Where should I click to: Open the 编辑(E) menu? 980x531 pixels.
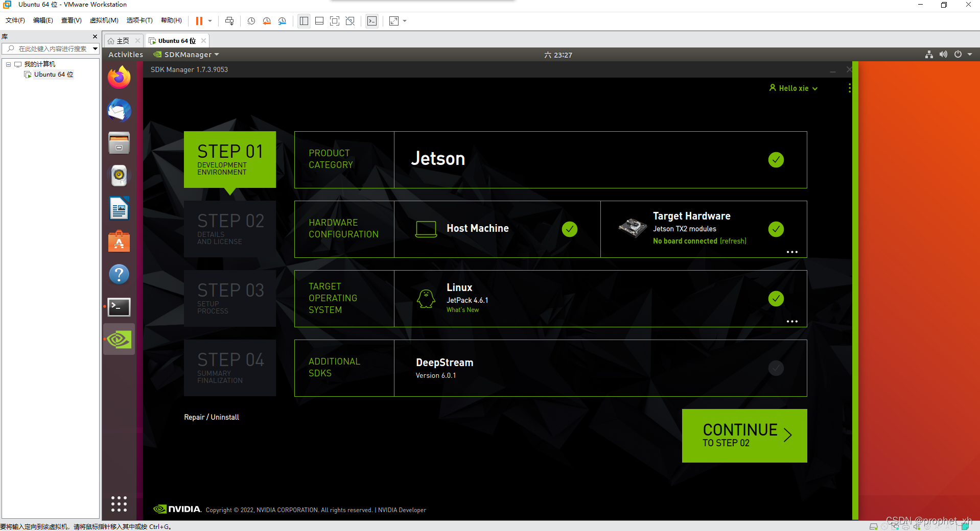click(x=43, y=20)
